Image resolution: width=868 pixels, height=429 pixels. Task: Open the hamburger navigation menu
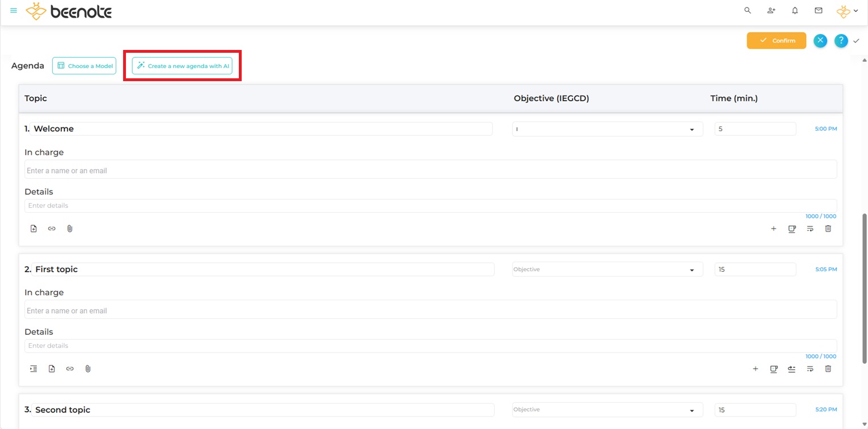14,11
